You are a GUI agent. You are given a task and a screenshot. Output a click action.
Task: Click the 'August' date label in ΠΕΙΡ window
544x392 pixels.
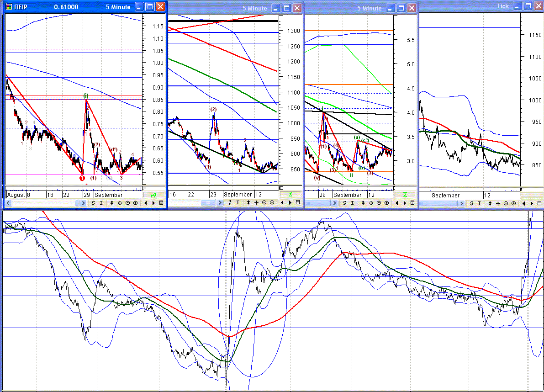point(16,195)
